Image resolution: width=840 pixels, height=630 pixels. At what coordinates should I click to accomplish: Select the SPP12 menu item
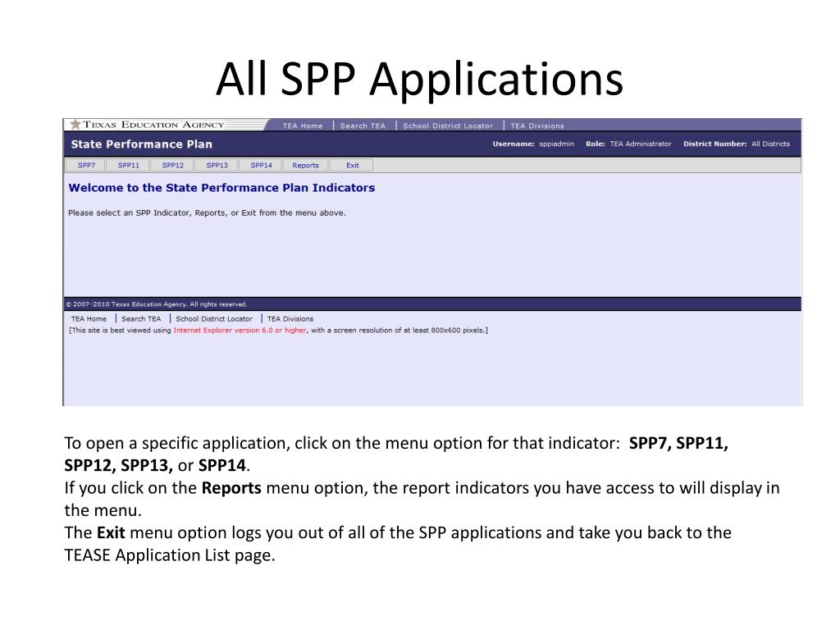[x=172, y=166]
